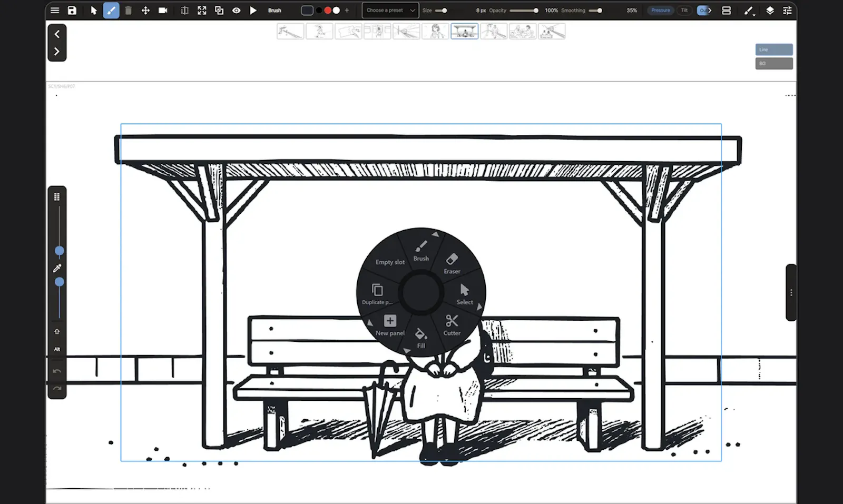Activate the highlighted Brush tool in top toolbar

click(111, 11)
